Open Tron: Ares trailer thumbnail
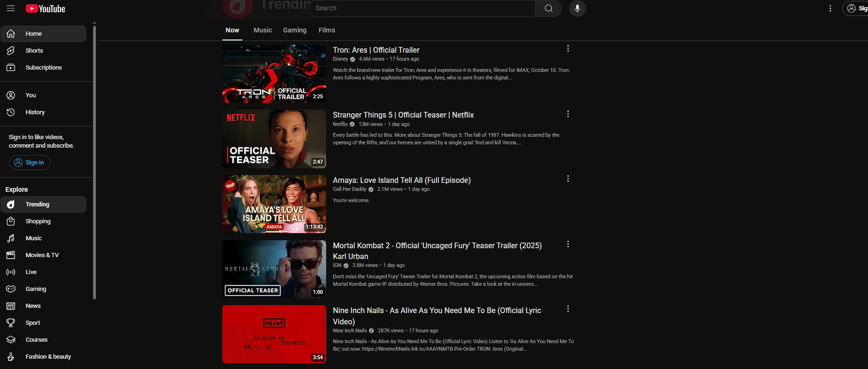This screenshot has width=868, height=369. 274,74
